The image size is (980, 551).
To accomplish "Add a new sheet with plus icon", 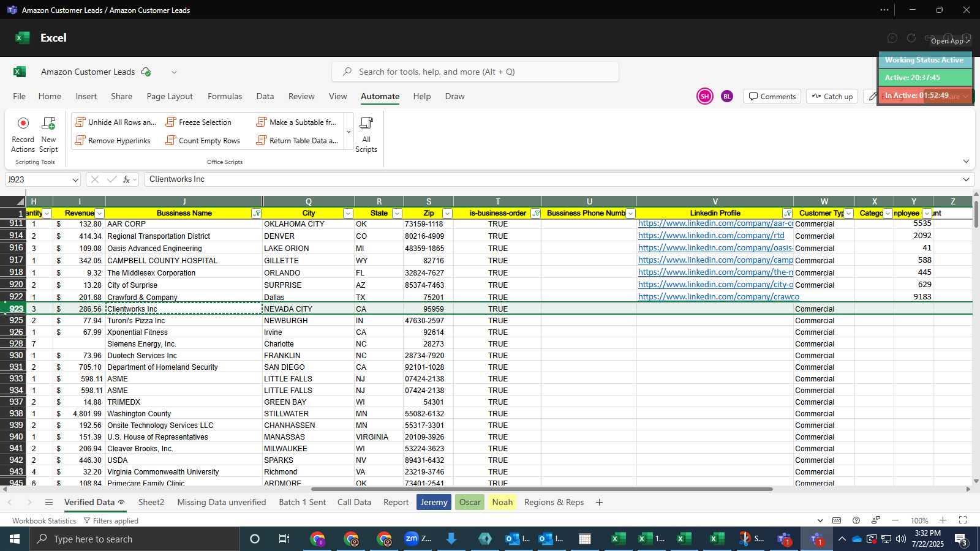I will (x=599, y=503).
